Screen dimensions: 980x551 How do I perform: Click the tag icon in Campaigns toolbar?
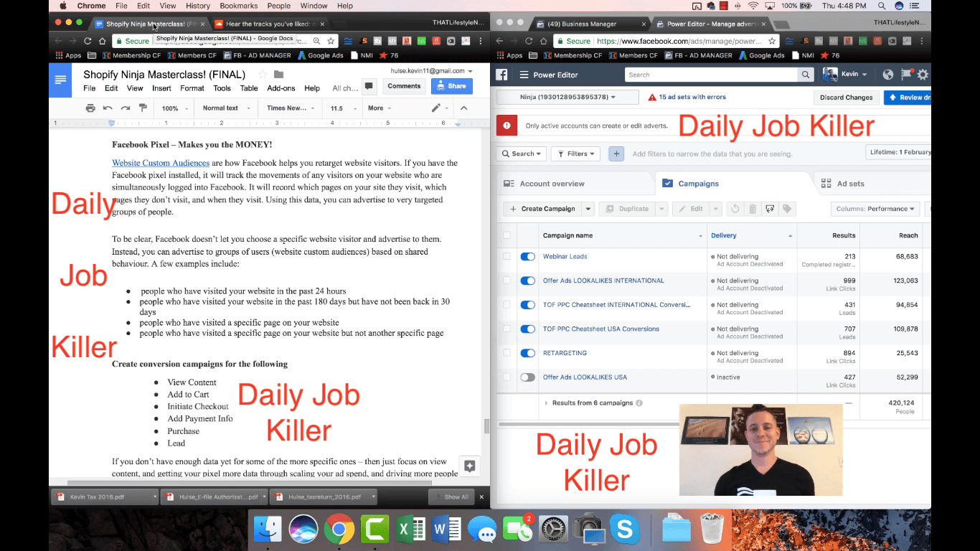[787, 209]
